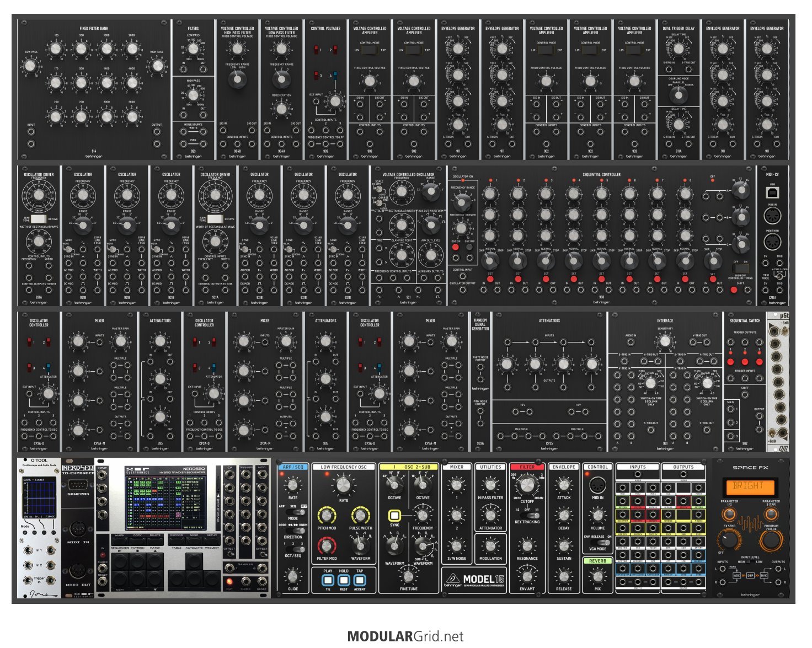812x648 pixels.
Task: Click the Model 15 Control MIDI IN socket
Action: [x=597, y=486]
